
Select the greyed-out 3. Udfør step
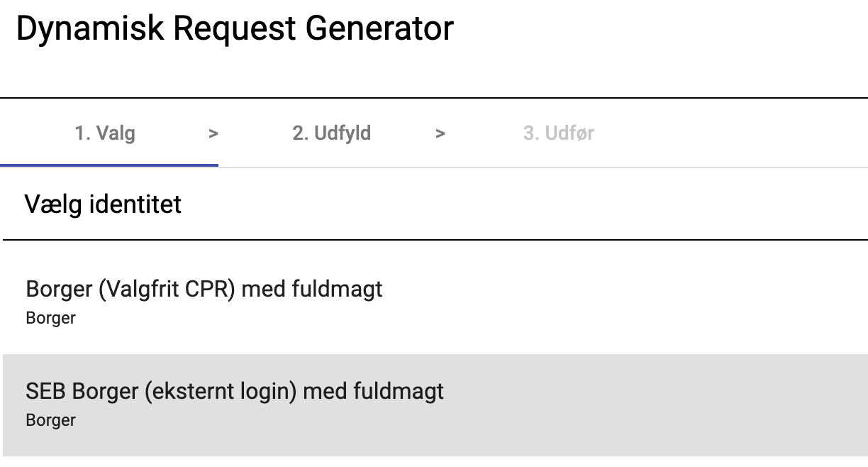(558, 133)
